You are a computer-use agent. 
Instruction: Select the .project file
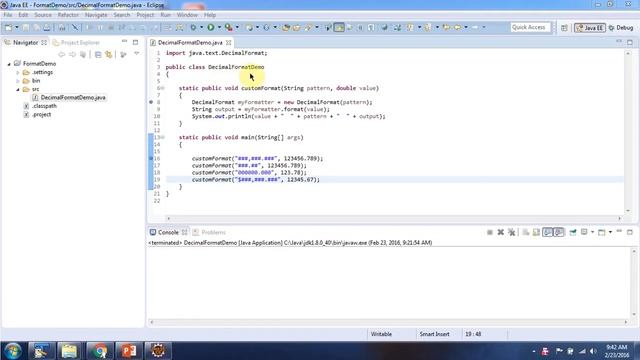click(x=42, y=115)
